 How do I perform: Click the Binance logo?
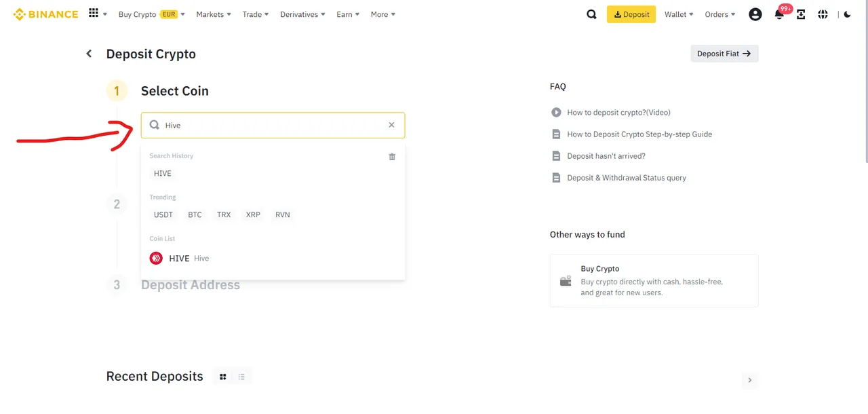coord(45,14)
